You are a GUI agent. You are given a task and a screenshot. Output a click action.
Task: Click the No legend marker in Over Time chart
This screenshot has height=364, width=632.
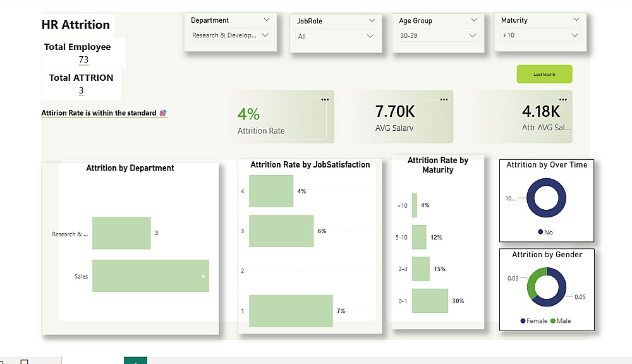pyautogui.click(x=540, y=233)
